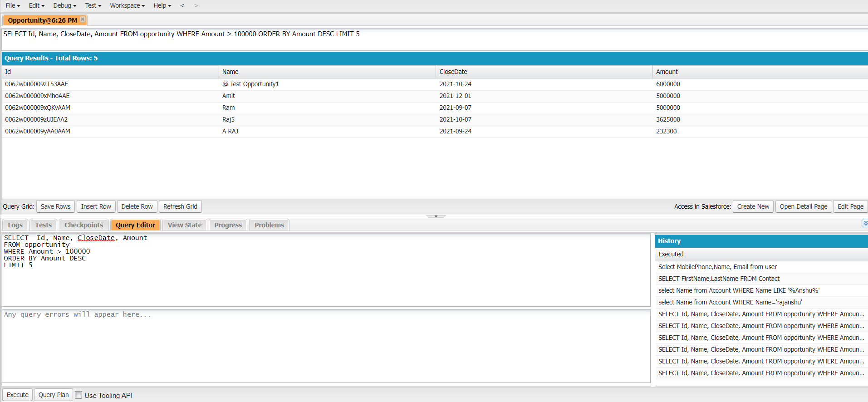
Task: Open the File menu dropdown
Action: (13, 5)
